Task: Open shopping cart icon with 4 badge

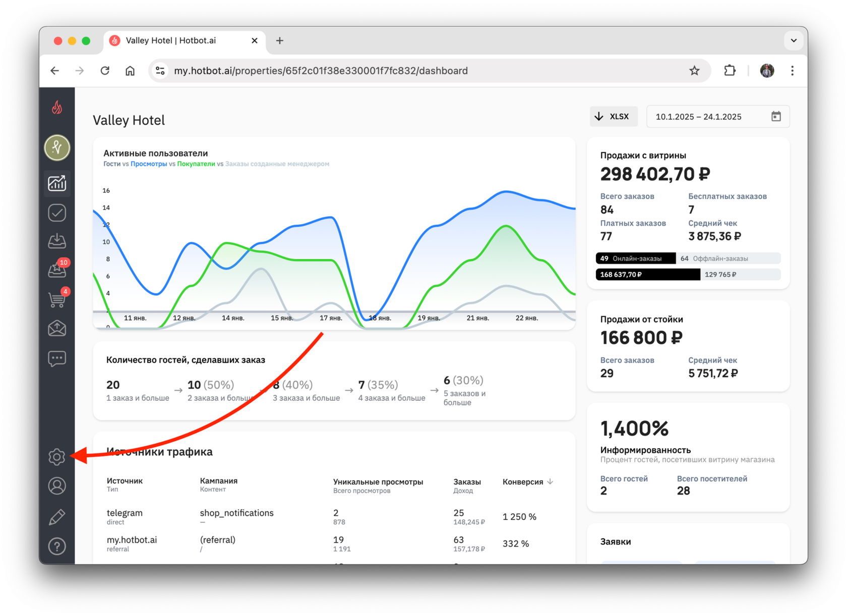Action: pyautogui.click(x=57, y=299)
